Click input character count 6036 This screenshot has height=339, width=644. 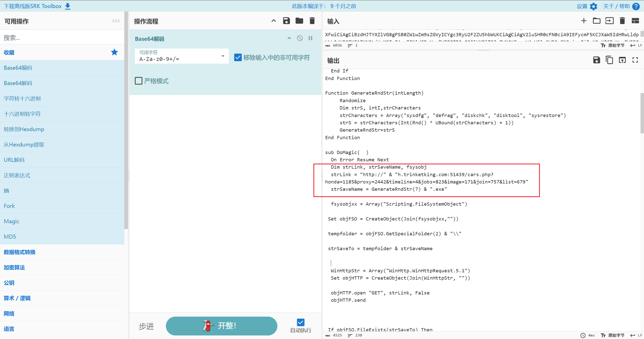[334, 46]
